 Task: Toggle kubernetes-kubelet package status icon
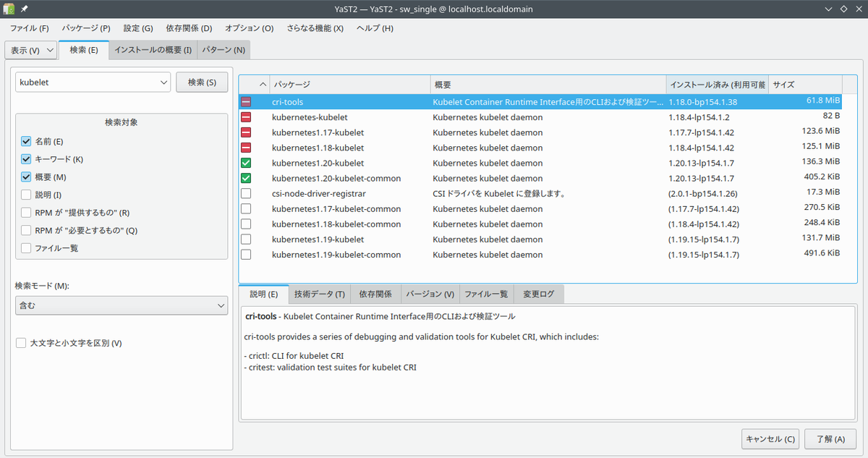click(246, 117)
